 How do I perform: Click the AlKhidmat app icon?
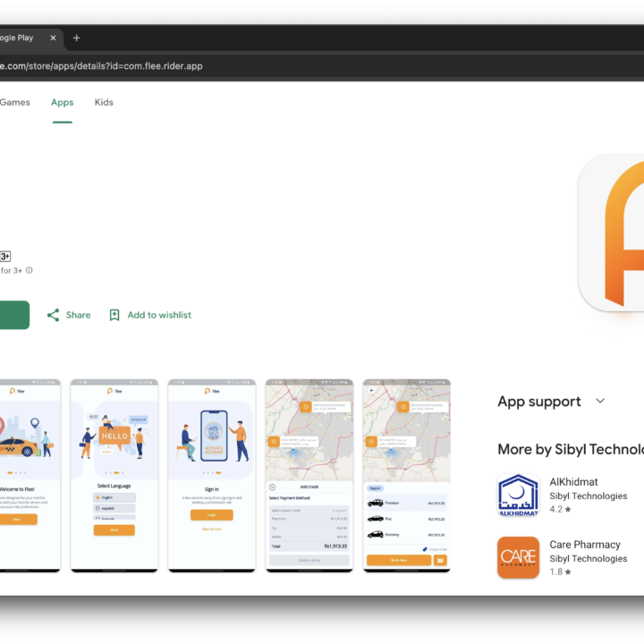[x=518, y=495]
